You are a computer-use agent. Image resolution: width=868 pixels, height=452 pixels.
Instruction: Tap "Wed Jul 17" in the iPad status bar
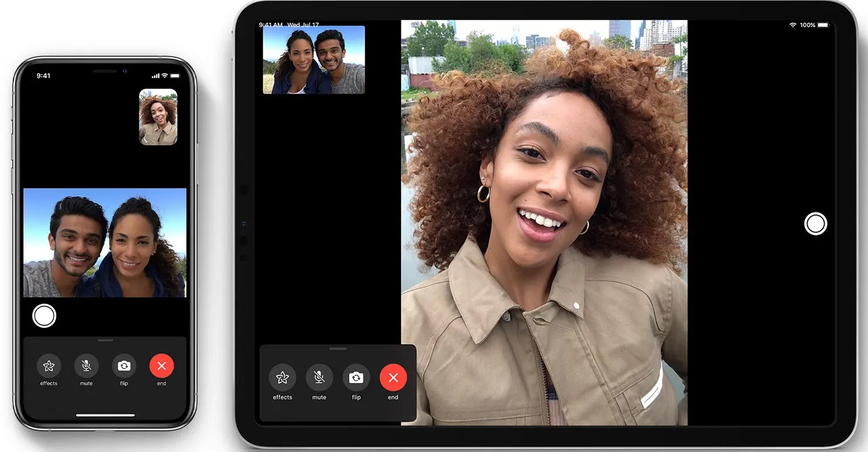302,25
